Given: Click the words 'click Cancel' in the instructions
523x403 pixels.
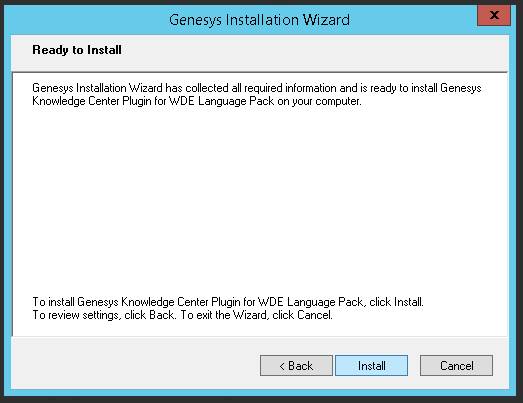Looking at the screenshot, I should point(302,315).
